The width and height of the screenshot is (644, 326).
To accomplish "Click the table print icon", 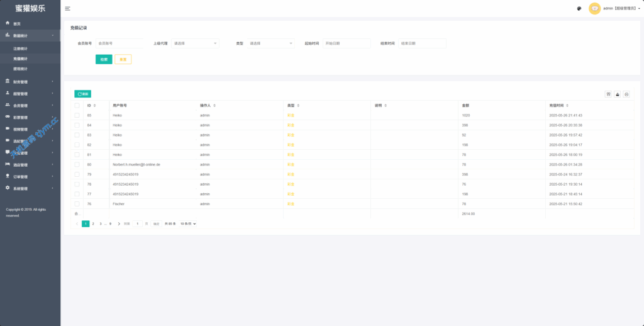I will pos(626,94).
